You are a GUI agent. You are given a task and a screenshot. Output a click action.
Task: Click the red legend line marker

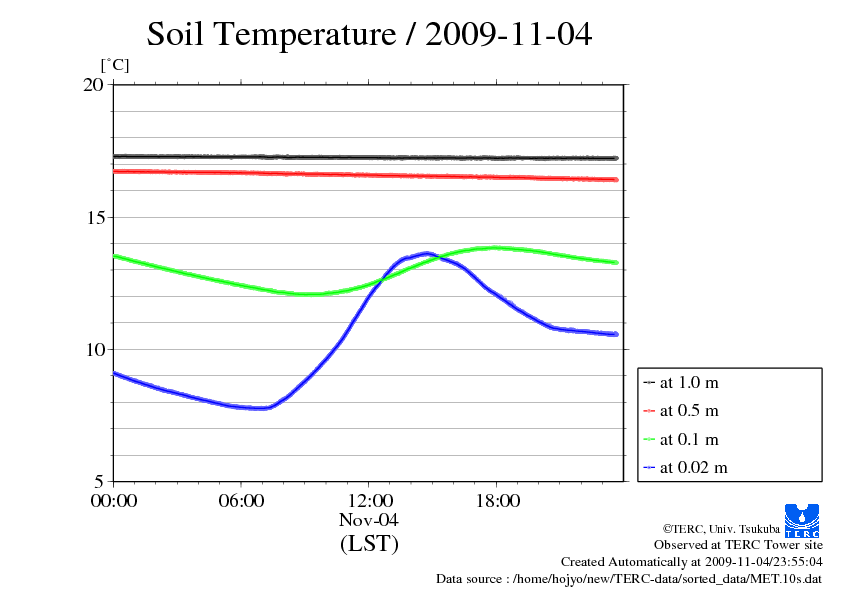pos(649,411)
